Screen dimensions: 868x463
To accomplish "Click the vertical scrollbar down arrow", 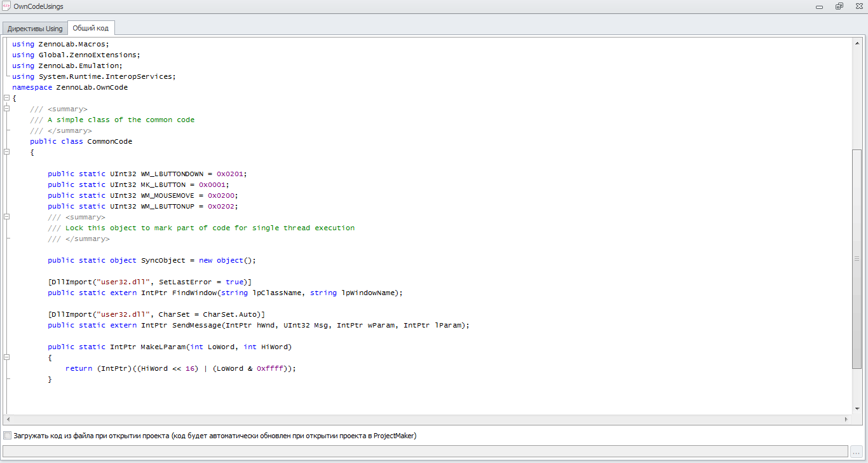I will (x=857, y=408).
